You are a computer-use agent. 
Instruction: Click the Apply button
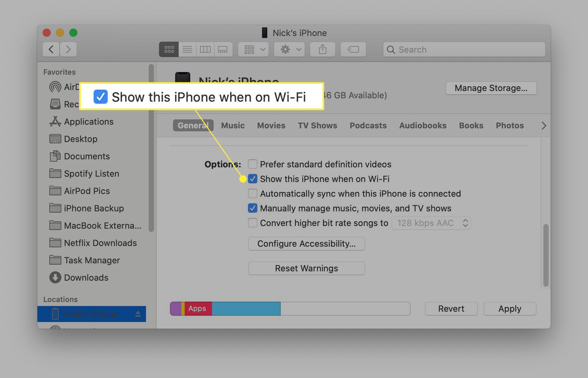tap(510, 309)
